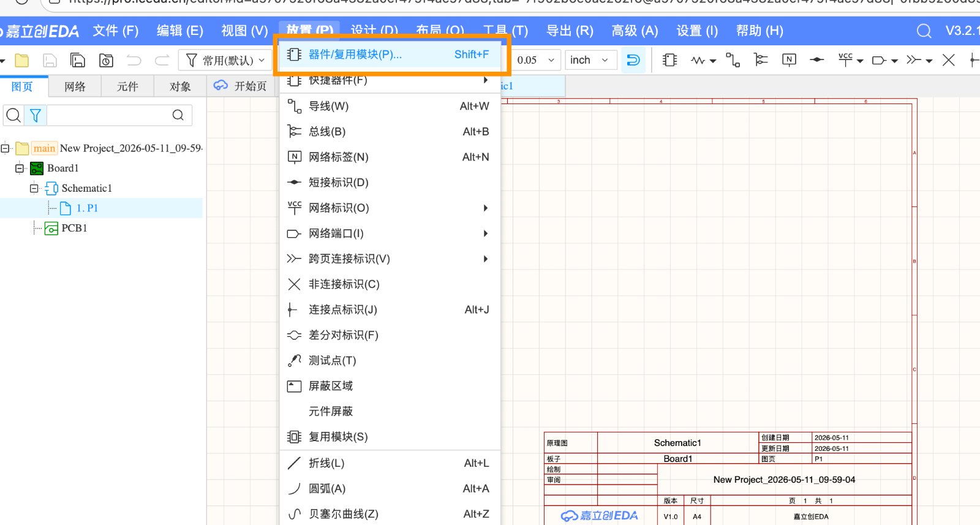Choose 总线(B) from the place menu
The image size is (980, 525).
coord(390,132)
